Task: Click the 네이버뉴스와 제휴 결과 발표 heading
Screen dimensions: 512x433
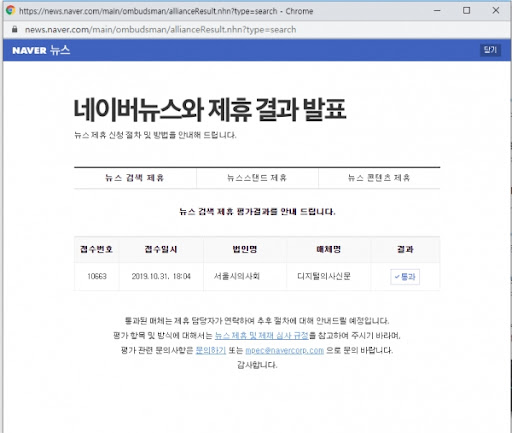Action: 210,109
